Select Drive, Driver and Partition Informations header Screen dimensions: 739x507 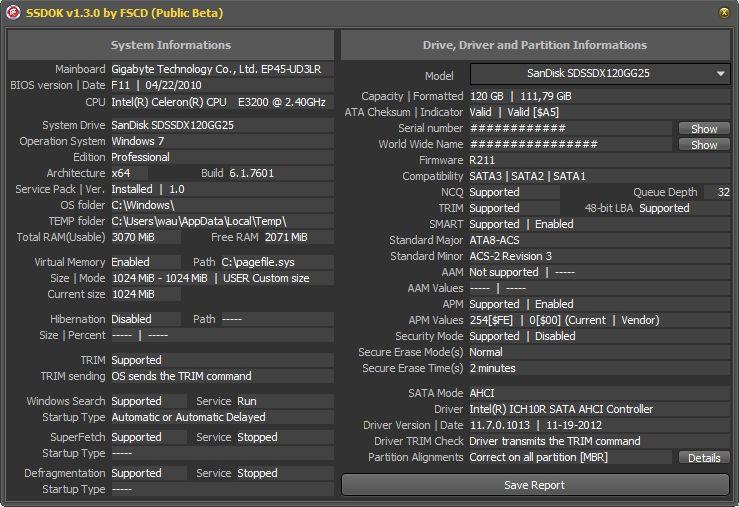pos(535,45)
